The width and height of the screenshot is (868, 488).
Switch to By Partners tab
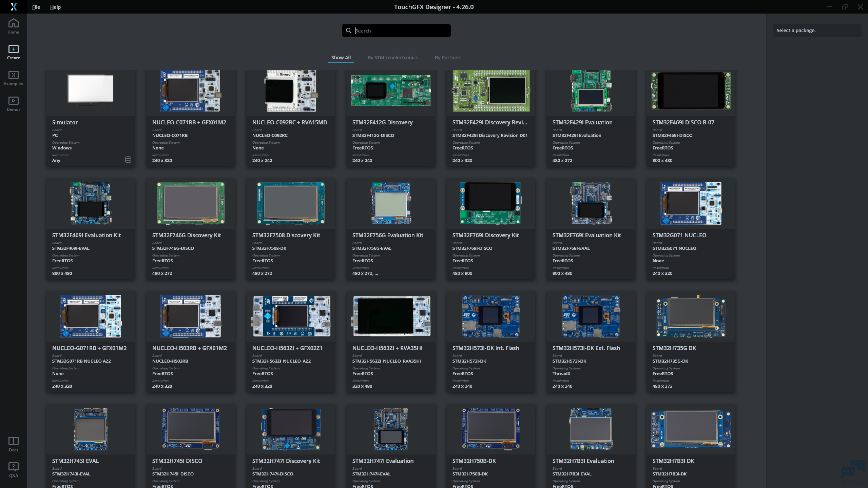448,58
